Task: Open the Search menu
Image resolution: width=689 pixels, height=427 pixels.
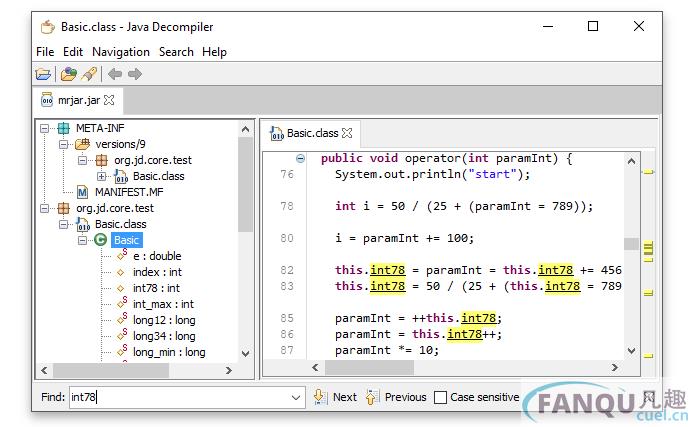Action: pos(176,52)
